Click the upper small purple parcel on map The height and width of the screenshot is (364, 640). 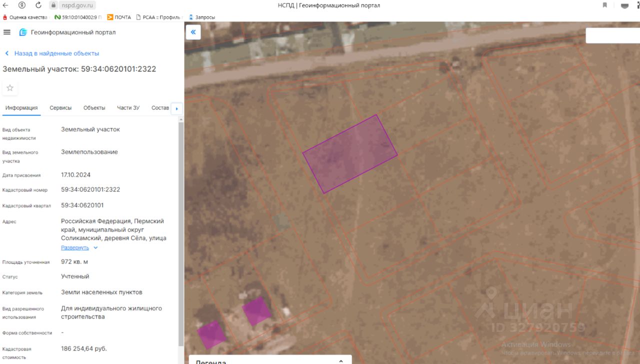[257, 311]
